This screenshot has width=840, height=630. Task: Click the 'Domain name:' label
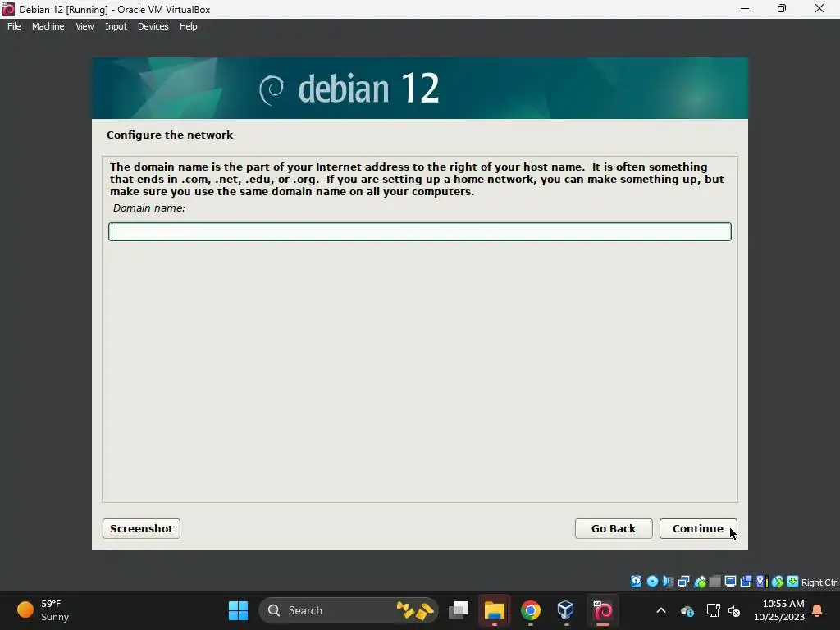[x=149, y=208]
